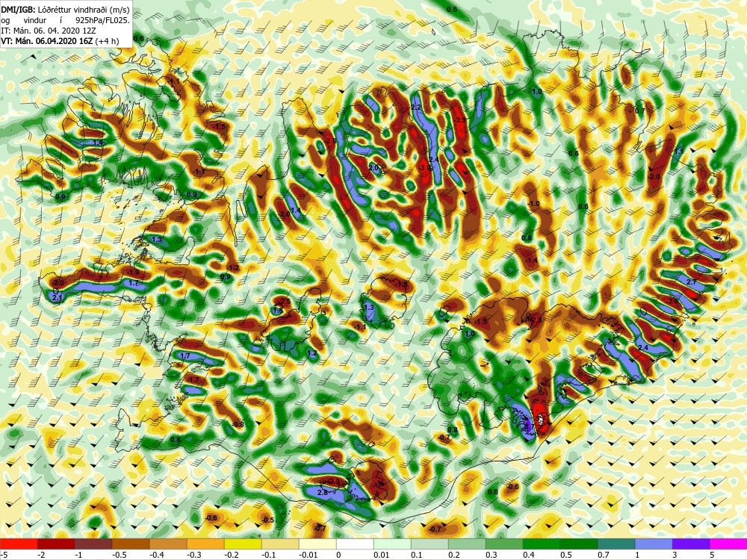The width and height of the screenshot is (747, 560).
Task: Click the "-3.3" value label on the map
Action: [459, 120]
